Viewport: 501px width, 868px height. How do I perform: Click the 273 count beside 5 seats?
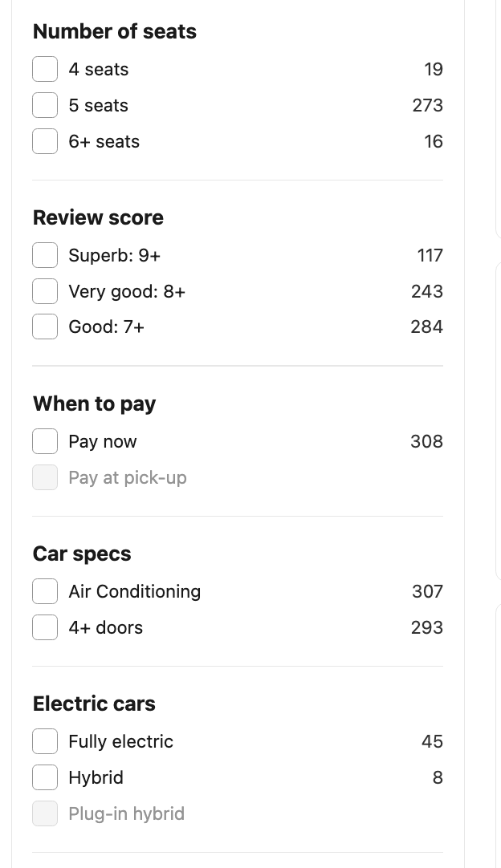pos(427,105)
